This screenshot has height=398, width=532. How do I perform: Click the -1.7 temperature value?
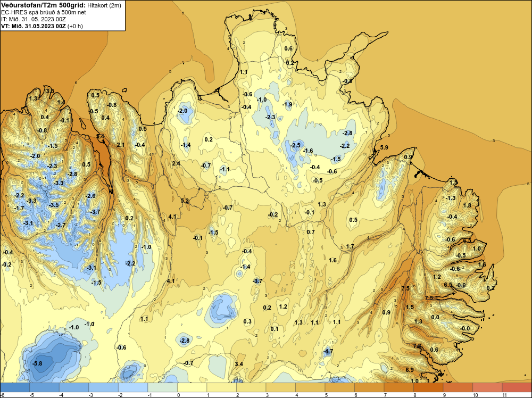click(x=19, y=208)
